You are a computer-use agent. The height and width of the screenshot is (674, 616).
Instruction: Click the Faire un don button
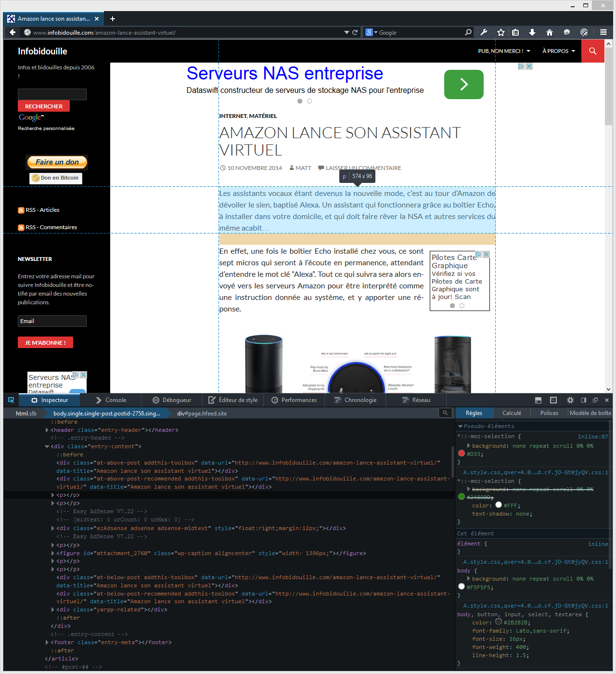(x=57, y=162)
